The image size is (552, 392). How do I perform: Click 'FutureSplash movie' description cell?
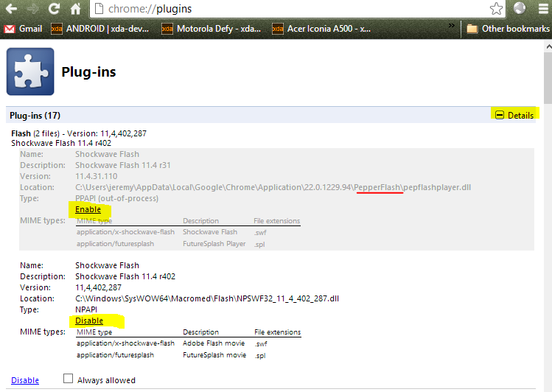[214, 354]
